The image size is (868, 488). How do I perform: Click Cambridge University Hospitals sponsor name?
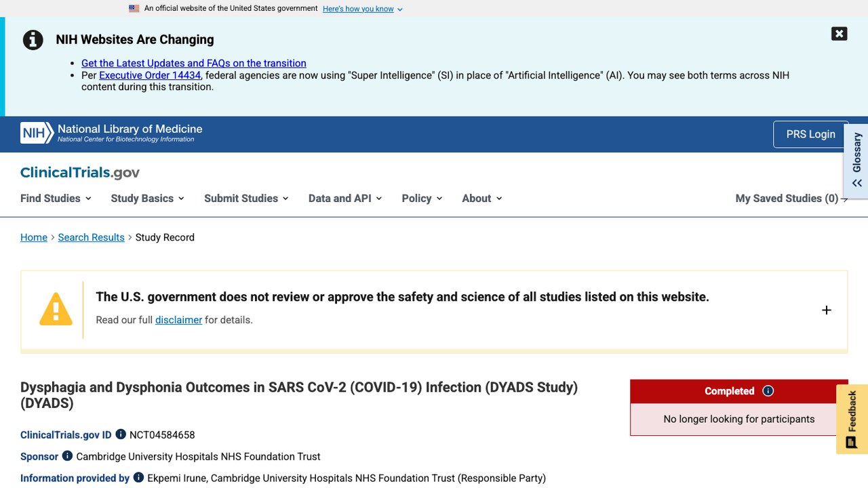(x=198, y=456)
